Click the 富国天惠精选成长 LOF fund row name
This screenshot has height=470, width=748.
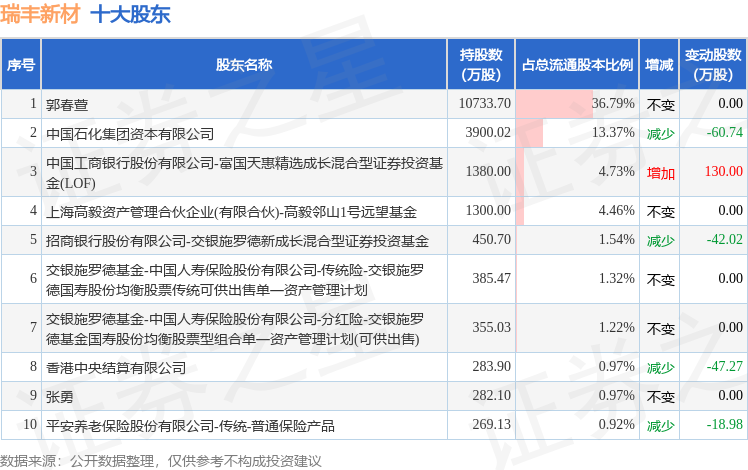[244, 173]
